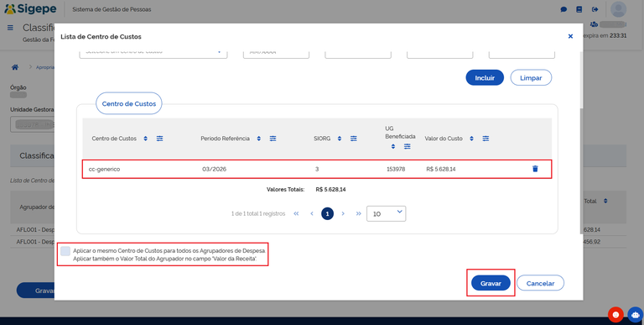Open rows per page dropdown showing 10

pos(386,213)
